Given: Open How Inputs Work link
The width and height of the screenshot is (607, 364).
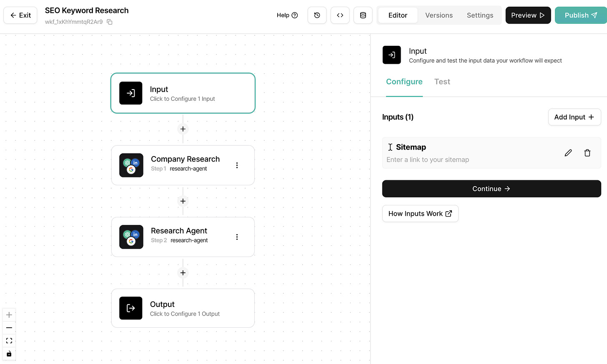Looking at the screenshot, I should click(x=420, y=213).
